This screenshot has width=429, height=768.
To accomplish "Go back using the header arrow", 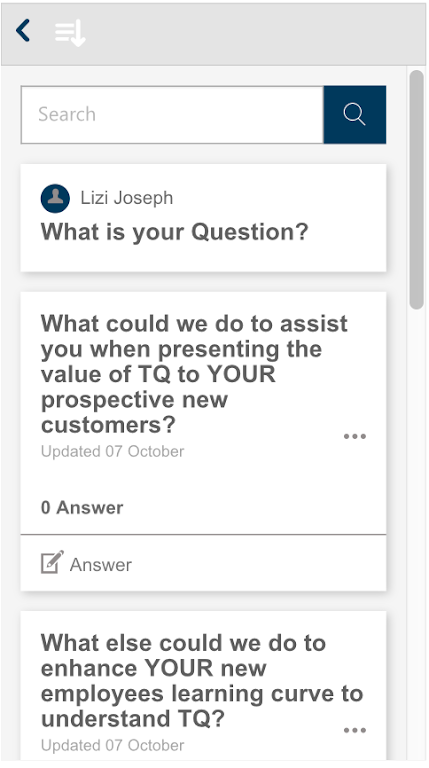I will 23,31.
